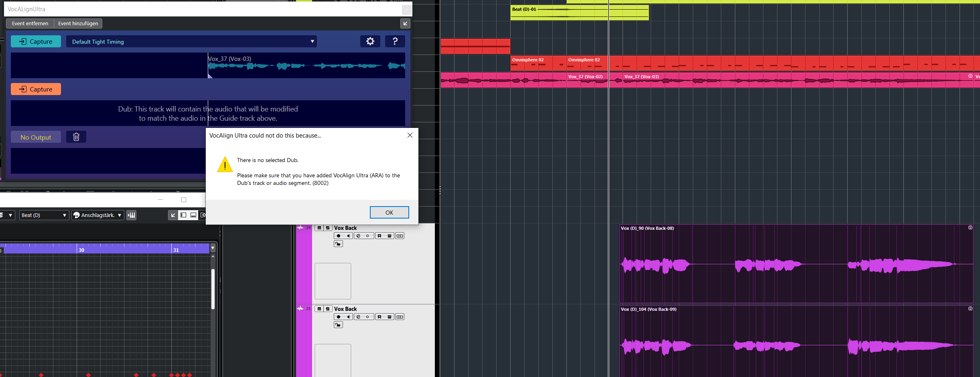
Task: Toggle left zone panel in key editor
Action: tap(183, 215)
